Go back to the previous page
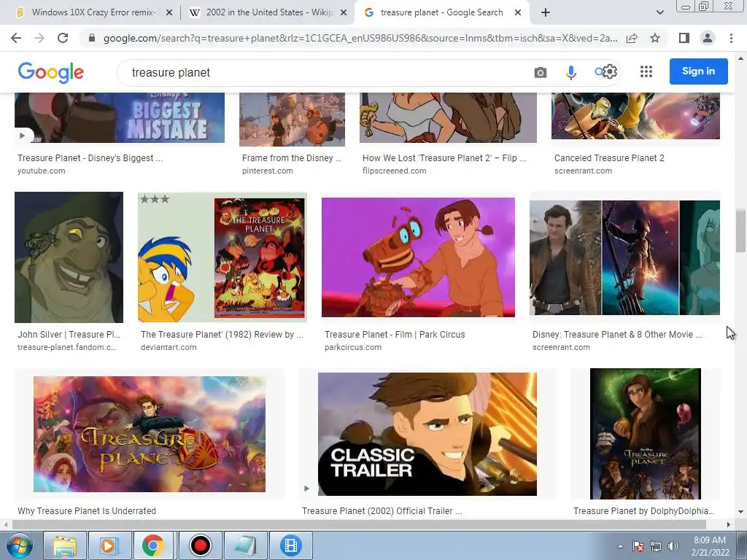Image resolution: width=747 pixels, height=560 pixels. click(16, 38)
